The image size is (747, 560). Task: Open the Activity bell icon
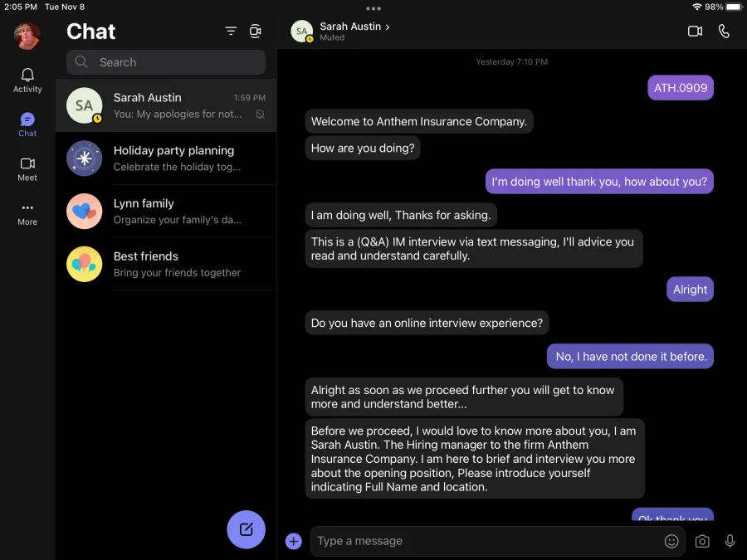tap(27, 75)
